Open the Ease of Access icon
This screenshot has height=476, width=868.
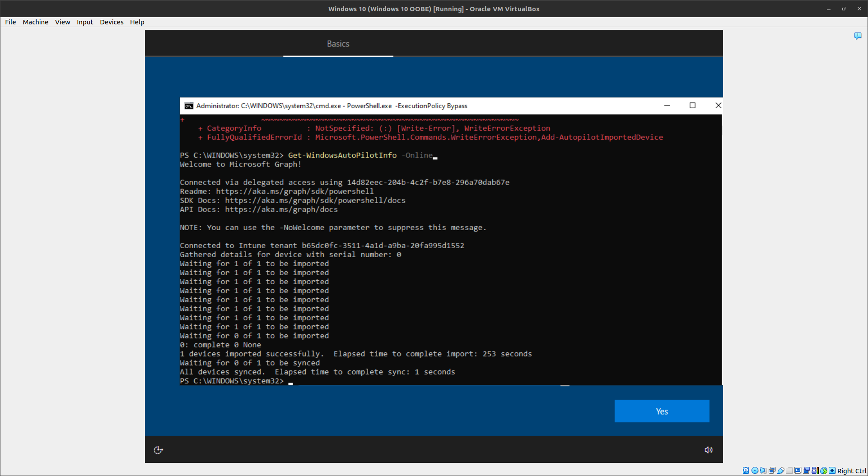tap(158, 450)
